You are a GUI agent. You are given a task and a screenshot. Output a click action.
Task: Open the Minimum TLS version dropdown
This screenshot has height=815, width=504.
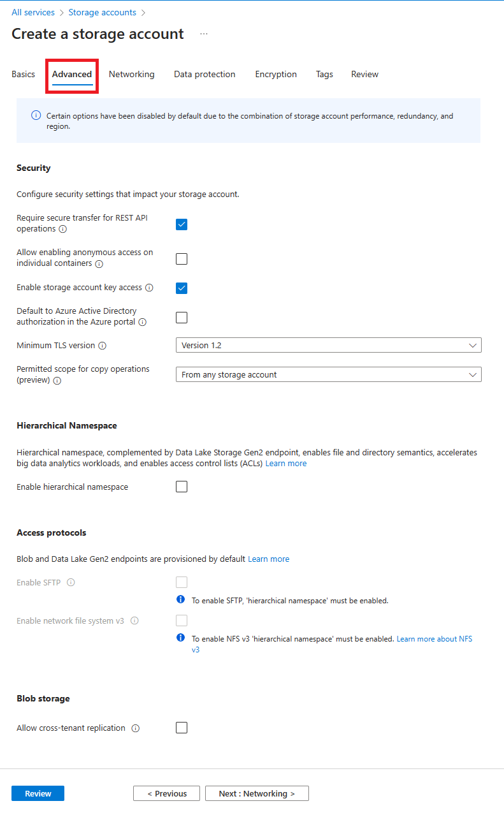[x=328, y=346]
